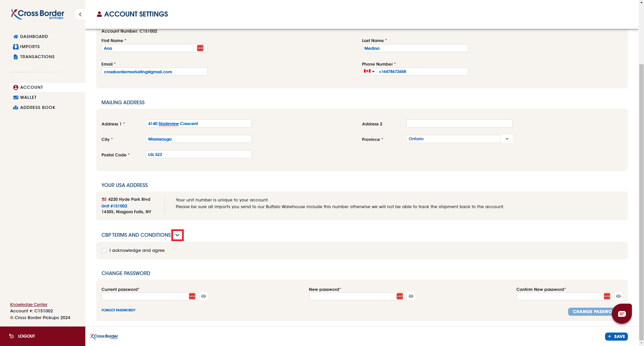The image size is (644, 346).
Task: Click the password manager icon in First Name field
Action: (200, 48)
